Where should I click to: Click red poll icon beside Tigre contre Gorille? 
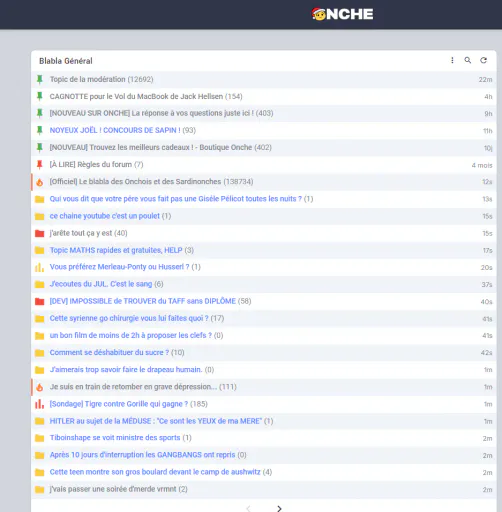40,404
